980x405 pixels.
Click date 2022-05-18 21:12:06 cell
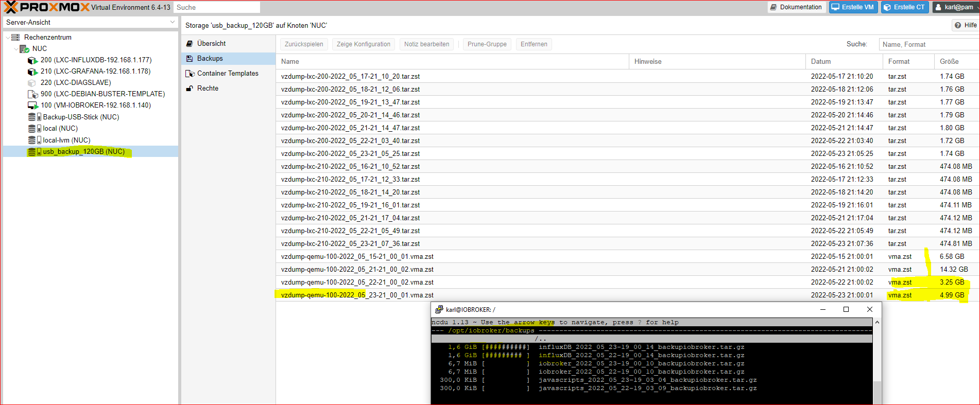coord(842,89)
